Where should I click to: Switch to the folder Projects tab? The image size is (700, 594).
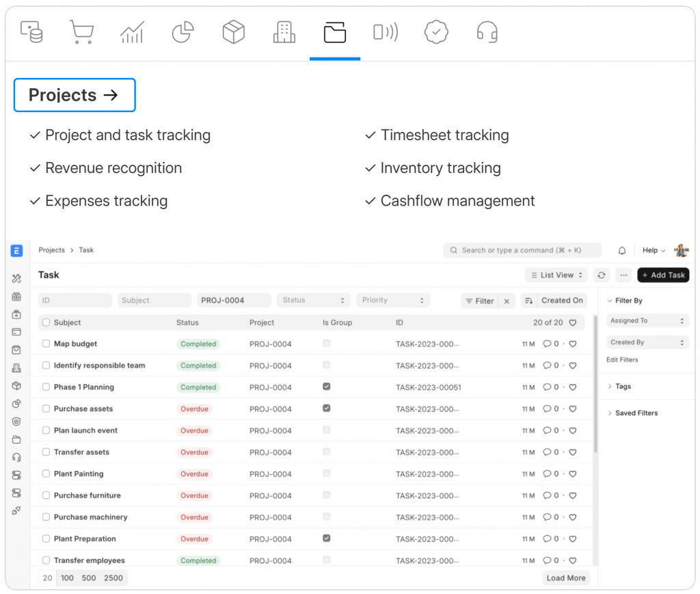coord(334,32)
